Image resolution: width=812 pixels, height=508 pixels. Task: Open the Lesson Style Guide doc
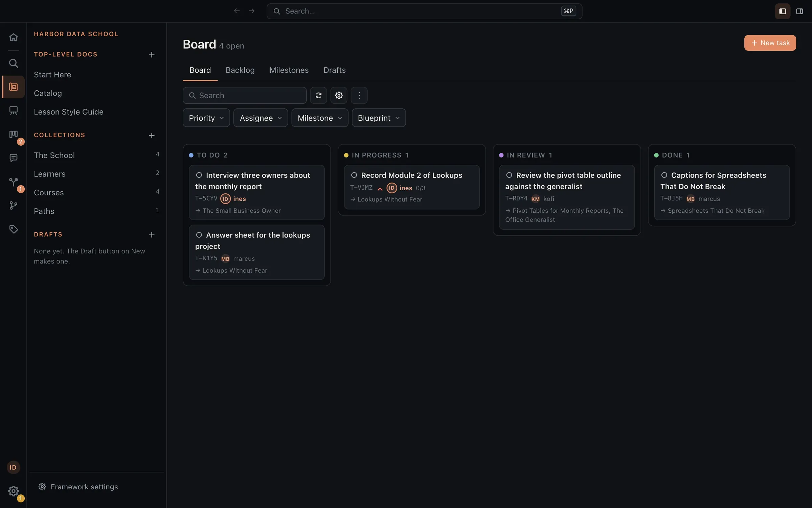pyautogui.click(x=69, y=112)
